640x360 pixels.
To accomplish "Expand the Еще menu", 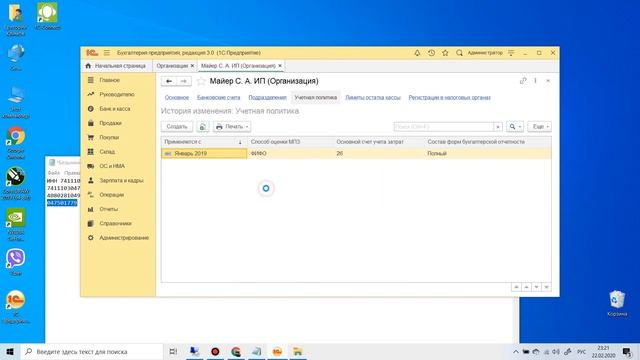I will tap(539, 127).
